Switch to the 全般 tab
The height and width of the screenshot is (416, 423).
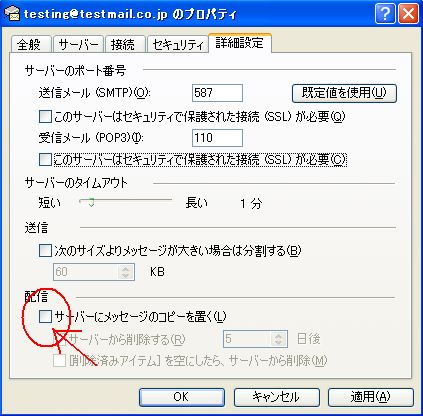click(31, 44)
